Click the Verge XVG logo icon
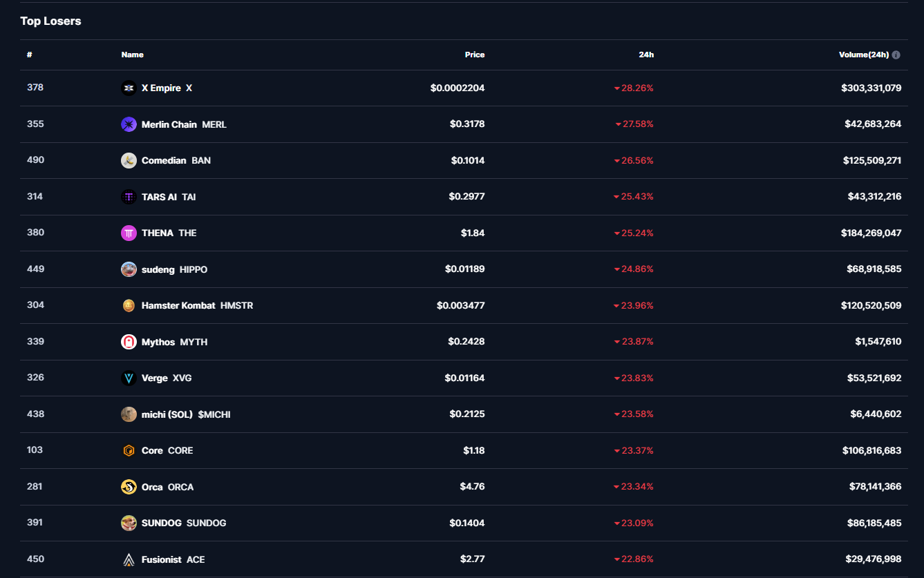This screenshot has width=924, height=578. coord(129,378)
